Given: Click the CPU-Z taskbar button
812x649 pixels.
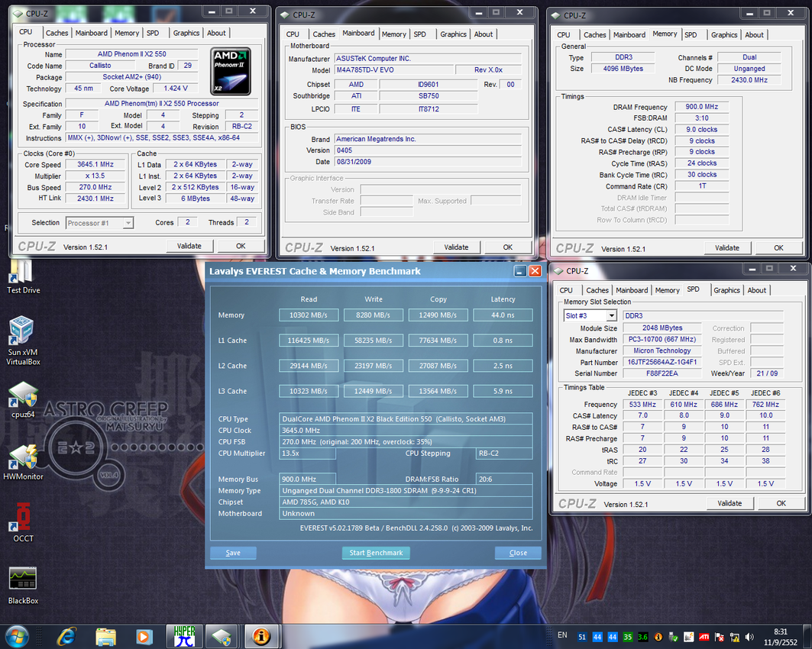Looking at the screenshot, I should click(x=222, y=636).
